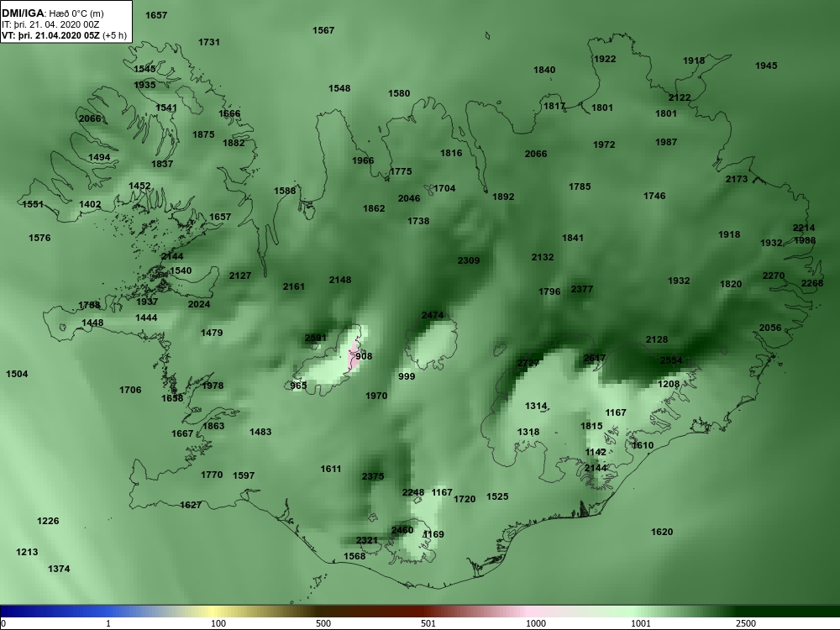Image resolution: width=840 pixels, height=630 pixels.
Task: Click the yellow segment of the color scale
Action: click(214, 611)
